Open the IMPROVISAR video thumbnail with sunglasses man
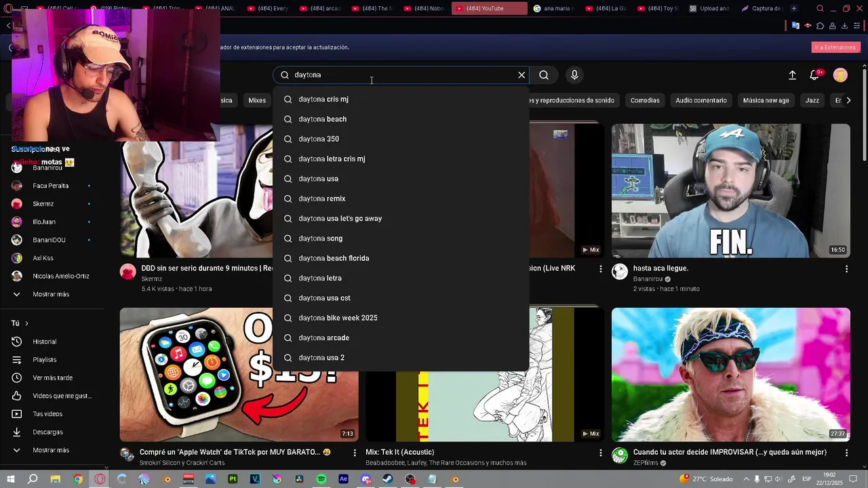The image size is (868, 488). coord(730,375)
